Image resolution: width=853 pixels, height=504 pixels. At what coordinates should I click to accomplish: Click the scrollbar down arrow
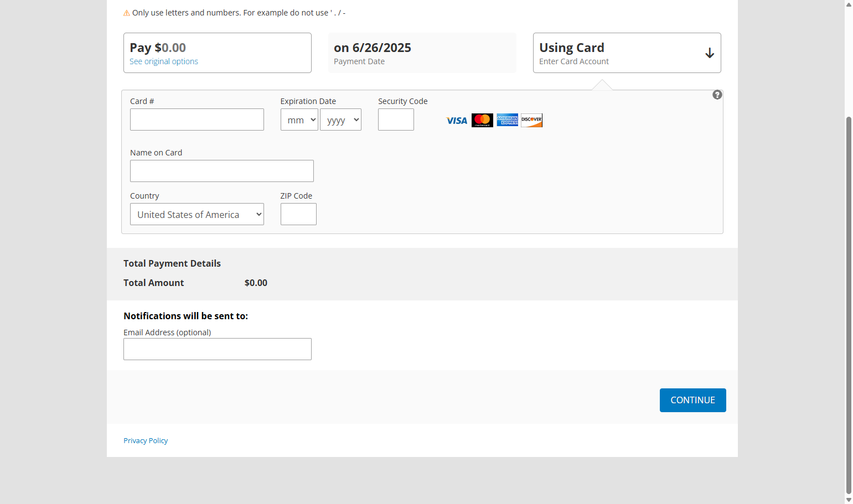[x=849, y=500]
